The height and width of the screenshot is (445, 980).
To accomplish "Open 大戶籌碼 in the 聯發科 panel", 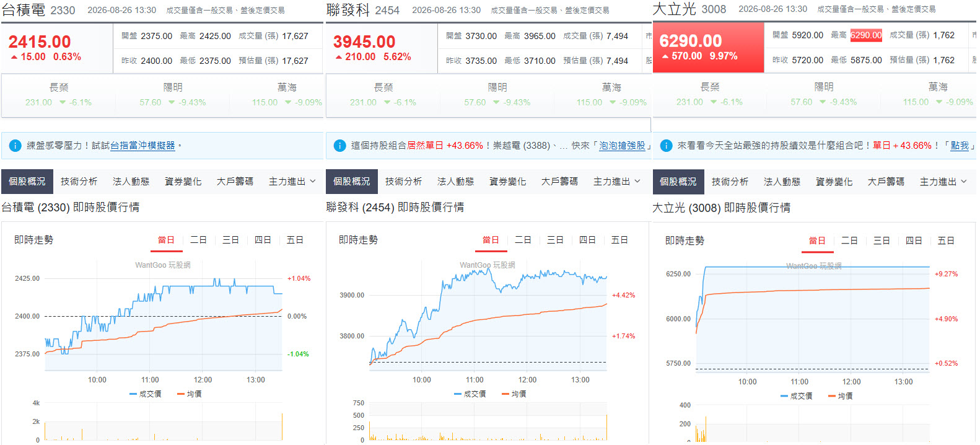I will click(x=560, y=182).
